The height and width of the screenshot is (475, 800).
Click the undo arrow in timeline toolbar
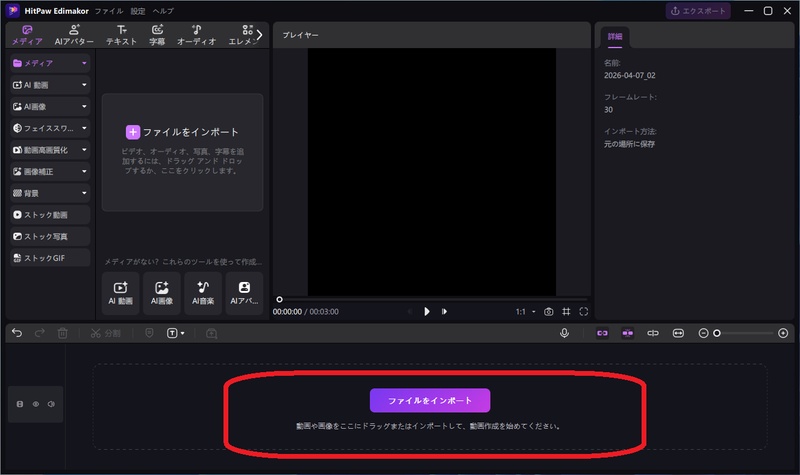point(17,333)
